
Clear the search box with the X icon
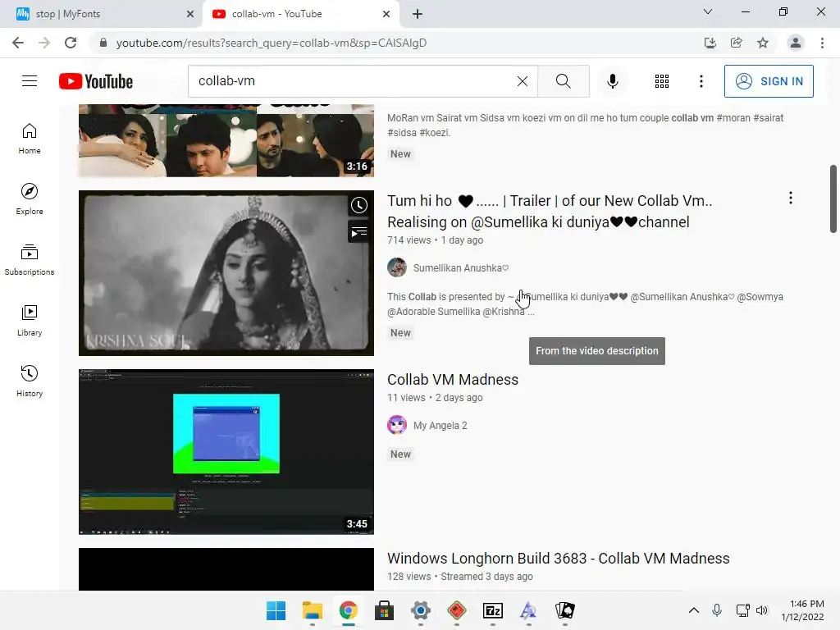(x=523, y=81)
